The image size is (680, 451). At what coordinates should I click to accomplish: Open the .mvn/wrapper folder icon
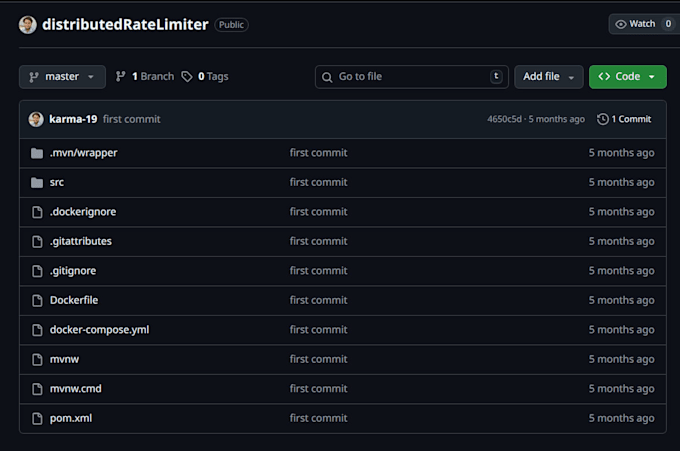(x=37, y=153)
